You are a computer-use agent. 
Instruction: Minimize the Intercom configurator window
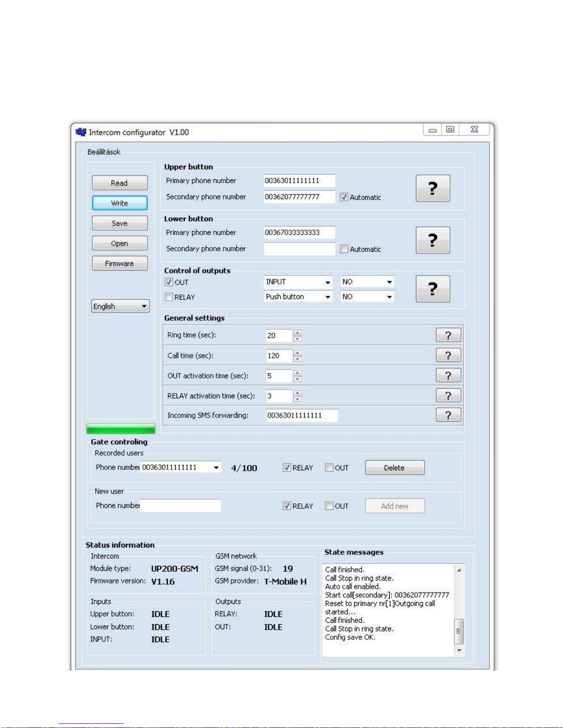[x=432, y=130]
